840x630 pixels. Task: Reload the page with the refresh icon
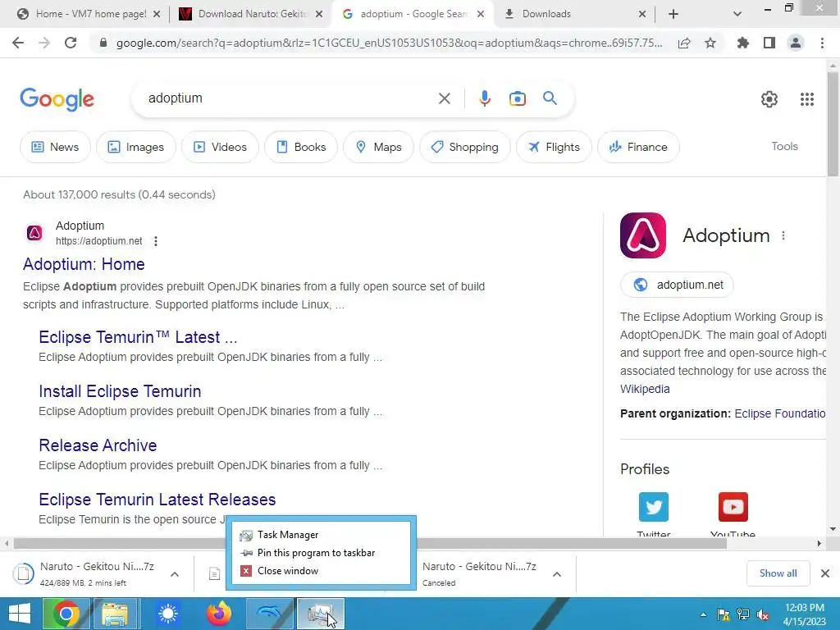pyautogui.click(x=71, y=43)
